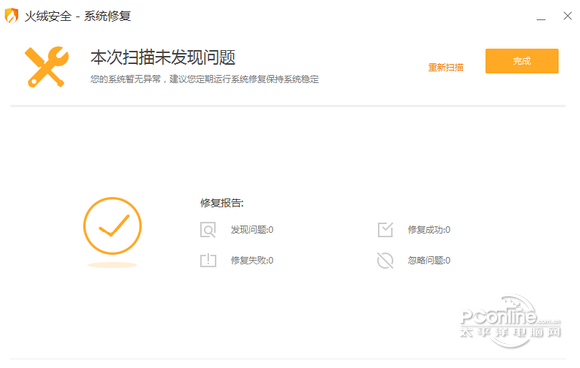The height and width of the screenshot is (368, 580).
Task: Select the 发现问题:0 report entry
Action: tap(252, 230)
